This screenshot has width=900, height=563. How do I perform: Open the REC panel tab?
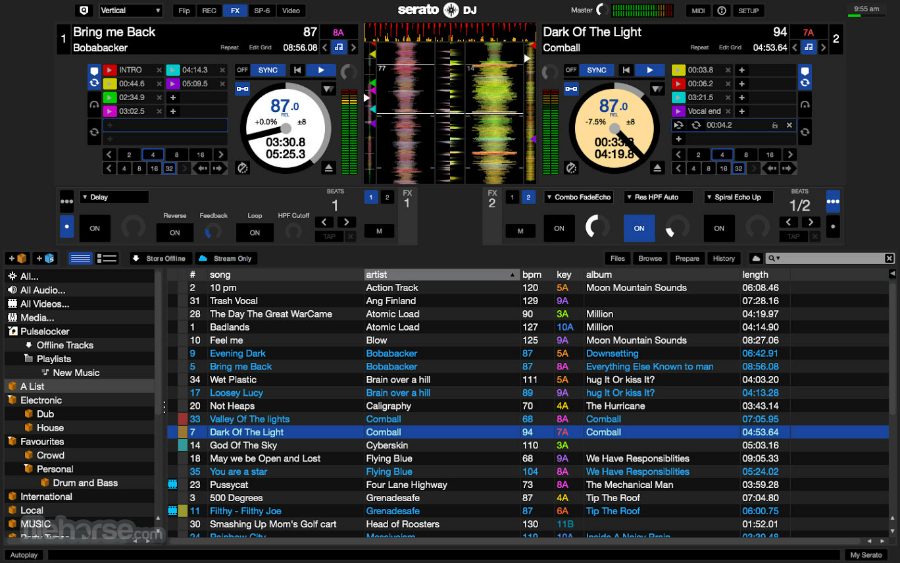point(210,10)
